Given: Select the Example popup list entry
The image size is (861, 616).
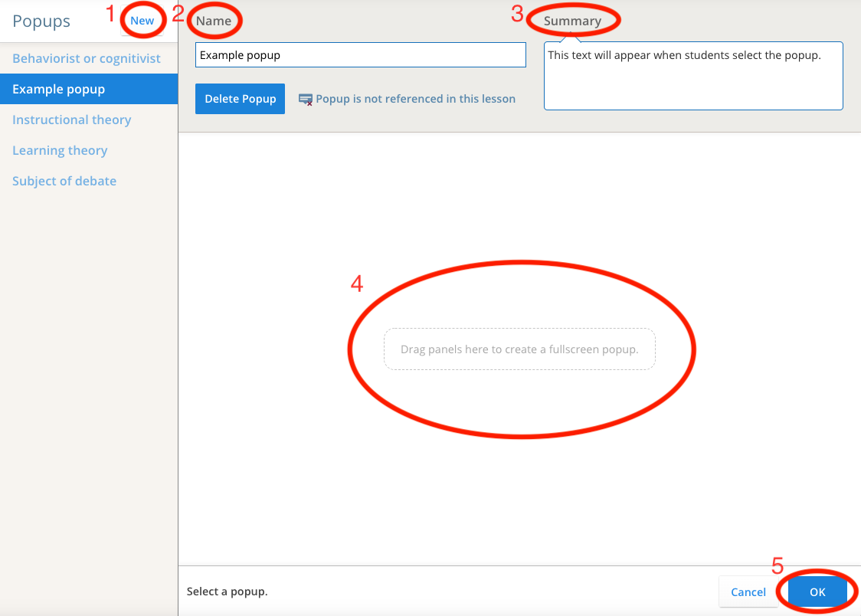Looking at the screenshot, I should [x=59, y=89].
